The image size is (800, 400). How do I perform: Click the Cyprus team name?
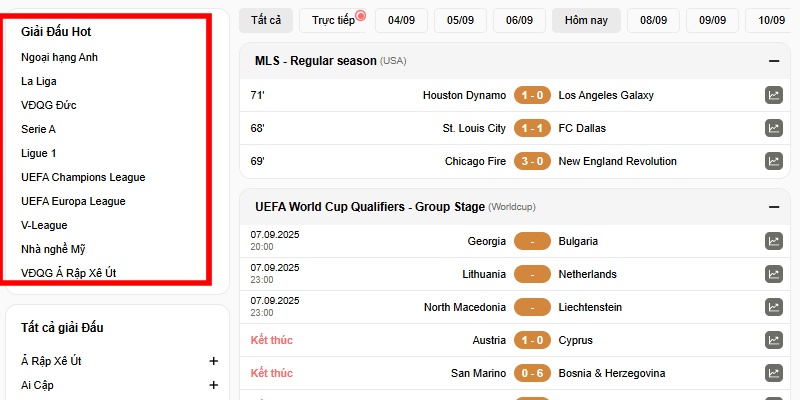click(x=576, y=340)
